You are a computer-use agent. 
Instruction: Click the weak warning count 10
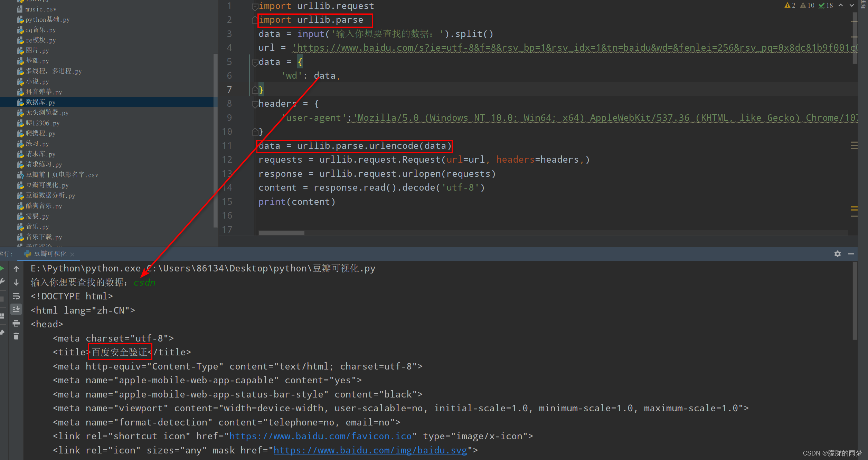click(807, 5)
